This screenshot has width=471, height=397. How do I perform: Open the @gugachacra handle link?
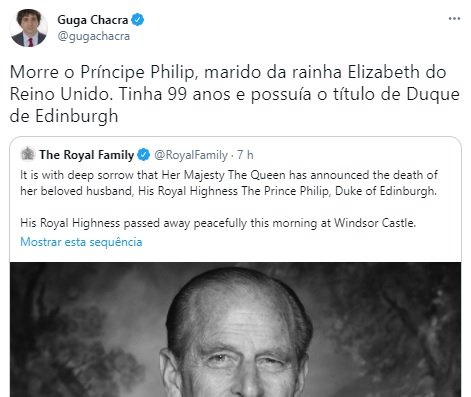[x=93, y=36]
